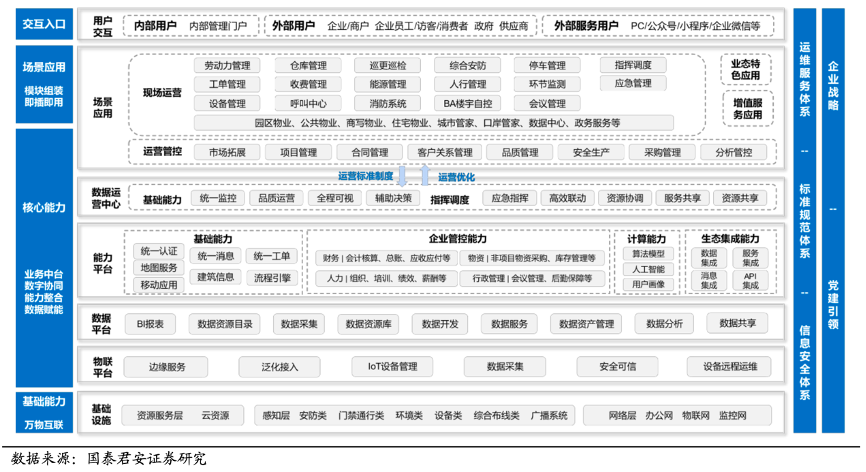Image resolution: width=866 pixels, height=472 pixels.
Task: Click the up arrow beside 运营优化
Action: point(425,176)
